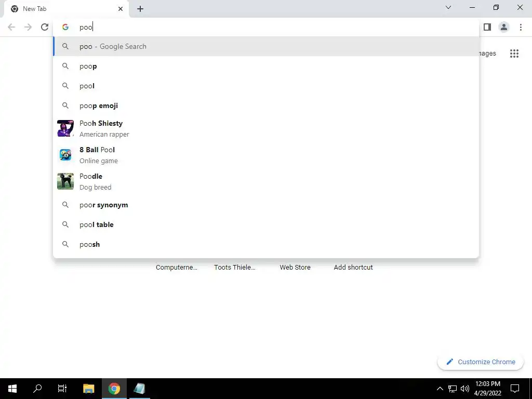Select 'poo - Google Search' suggestion

tap(266, 46)
